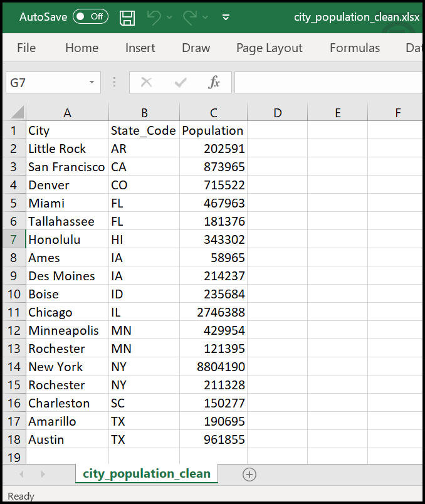425x504 pixels.
Task: Select the column C header
Action: (x=213, y=113)
